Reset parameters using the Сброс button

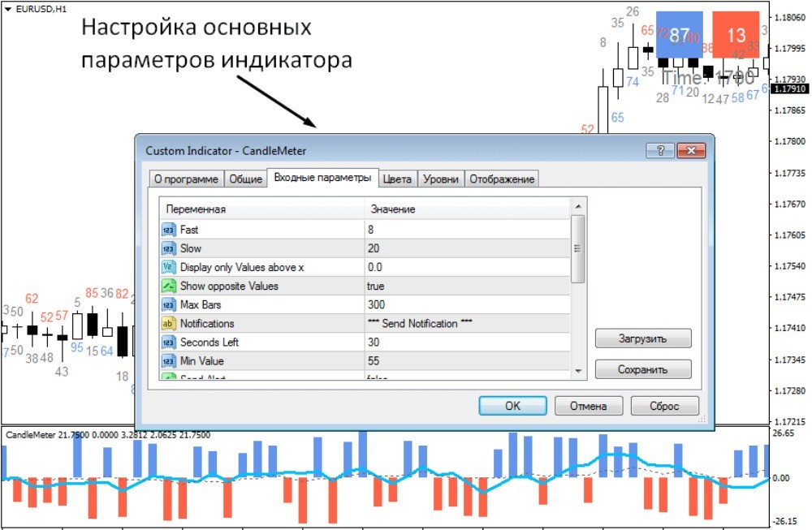click(665, 405)
